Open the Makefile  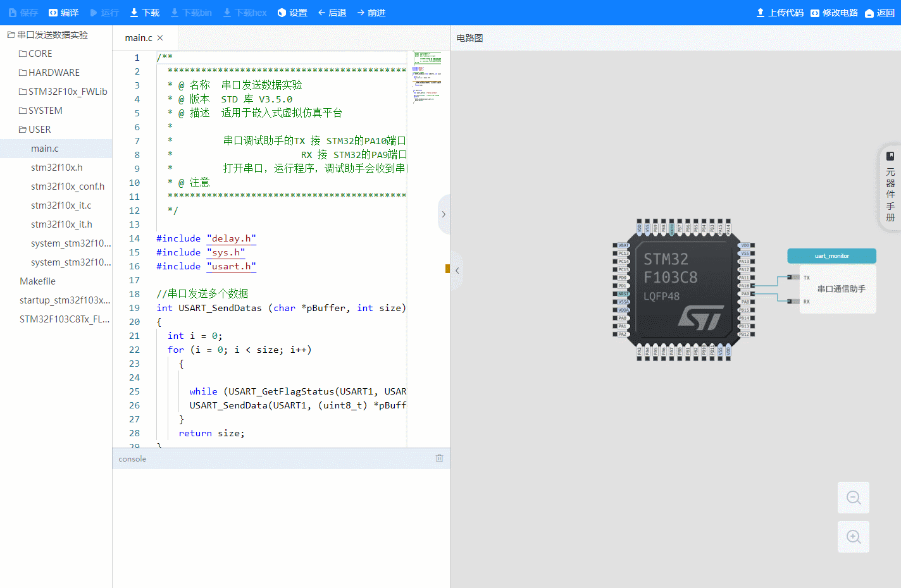(37, 281)
